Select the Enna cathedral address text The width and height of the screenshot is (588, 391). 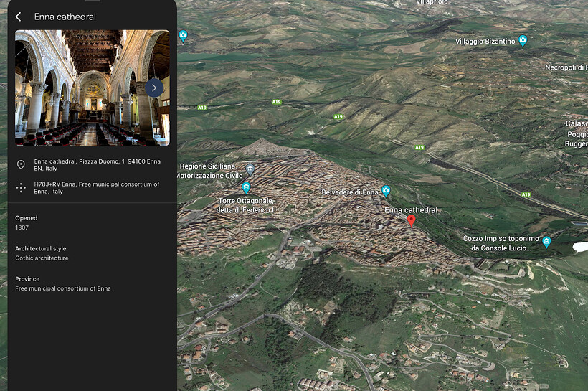(97, 165)
